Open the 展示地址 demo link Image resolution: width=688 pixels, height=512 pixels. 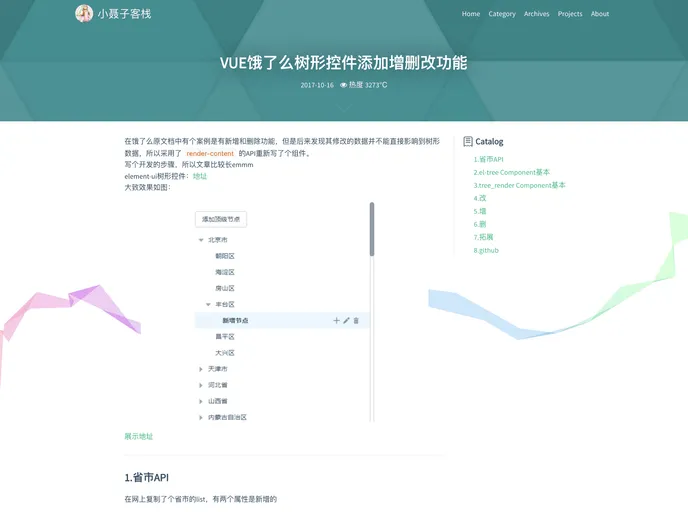[139, 436]
